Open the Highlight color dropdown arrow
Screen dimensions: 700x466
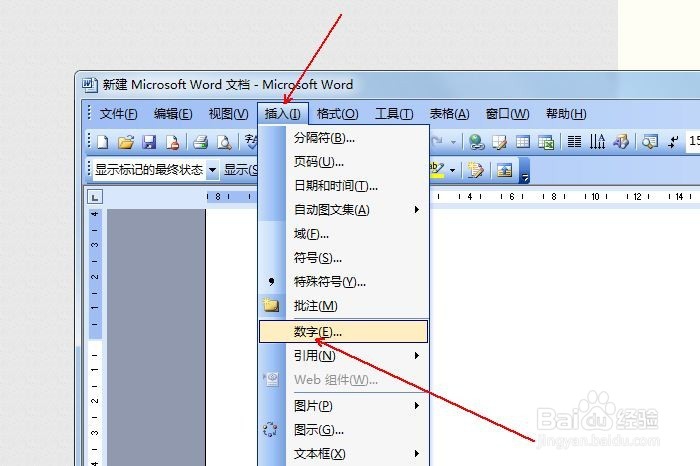coord(452,170)
